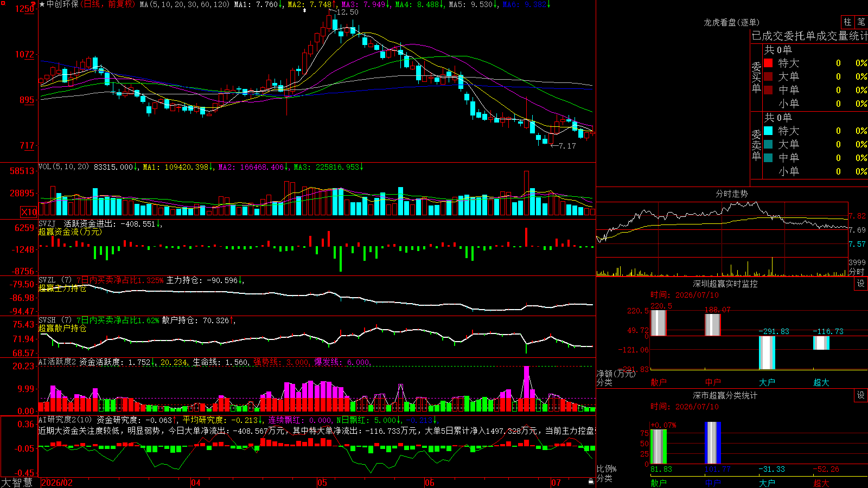Click the 7.17 low price annotation
This screenshot has width=868, height=488.
coord(567,146)
